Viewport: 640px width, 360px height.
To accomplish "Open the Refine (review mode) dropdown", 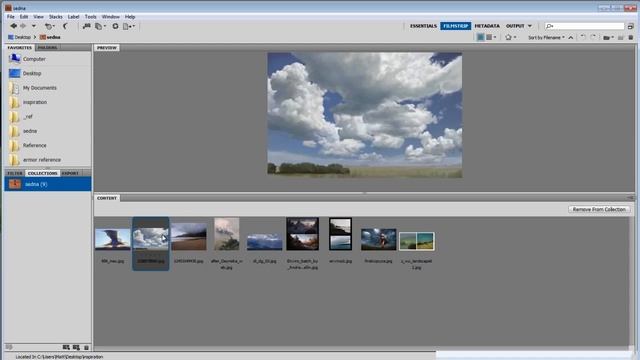I will click(x=100, y=26).
